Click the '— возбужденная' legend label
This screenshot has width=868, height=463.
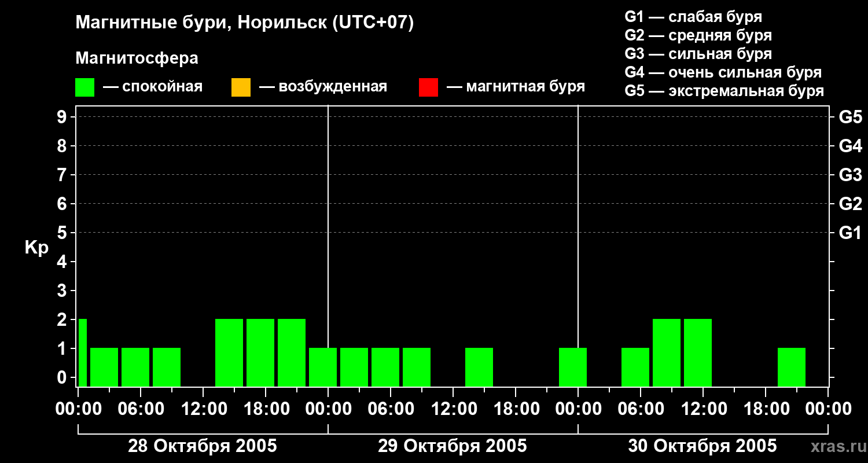click(323, 87)
